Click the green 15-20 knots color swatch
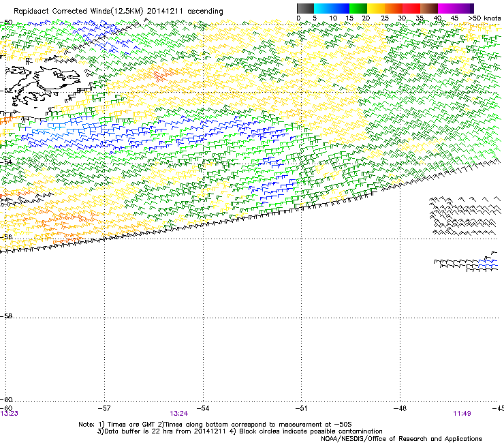504x443 pixels. 358,8
